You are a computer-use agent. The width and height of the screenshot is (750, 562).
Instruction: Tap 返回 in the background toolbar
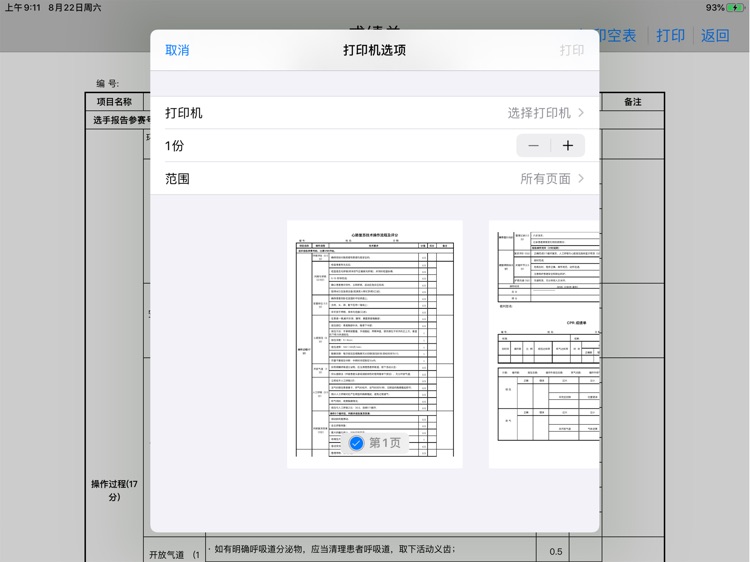(x=715, y=35)
